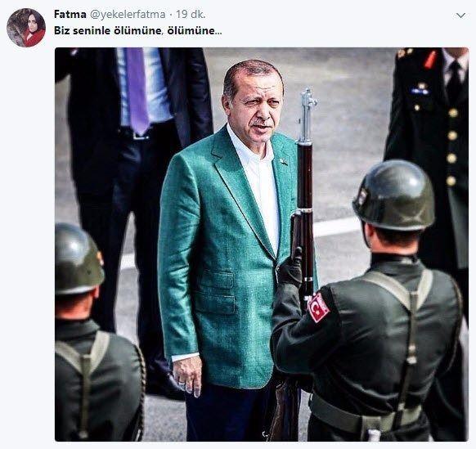Click the right soldier's green helmet

tap(395, 195)
